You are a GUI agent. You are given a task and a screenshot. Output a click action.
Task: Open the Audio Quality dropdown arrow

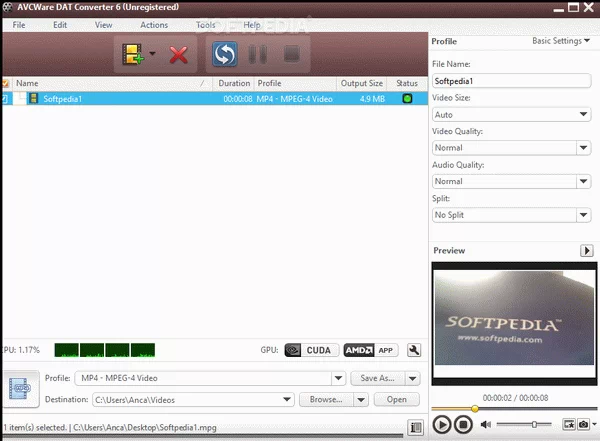coord(584,181)
